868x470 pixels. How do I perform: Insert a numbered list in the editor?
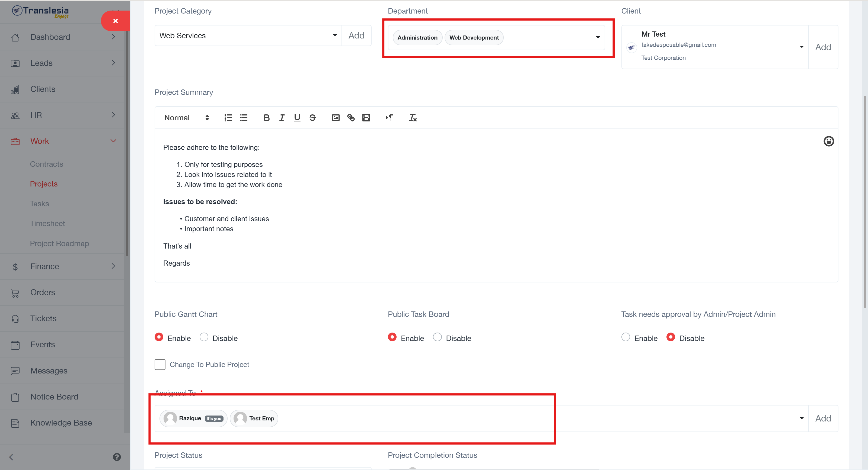(x=228, y=118)
